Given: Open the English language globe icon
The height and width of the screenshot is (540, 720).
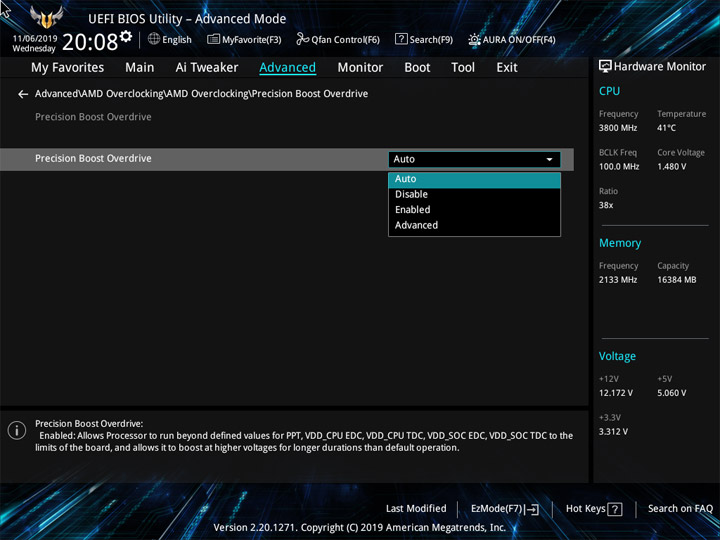Looking at the screenshot, I should 154,39.
